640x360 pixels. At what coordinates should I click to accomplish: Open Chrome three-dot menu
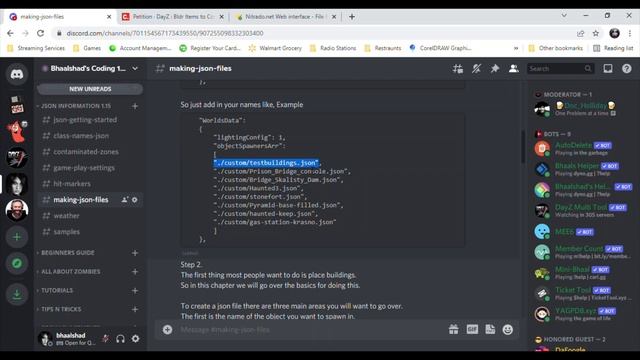[630, 33]
